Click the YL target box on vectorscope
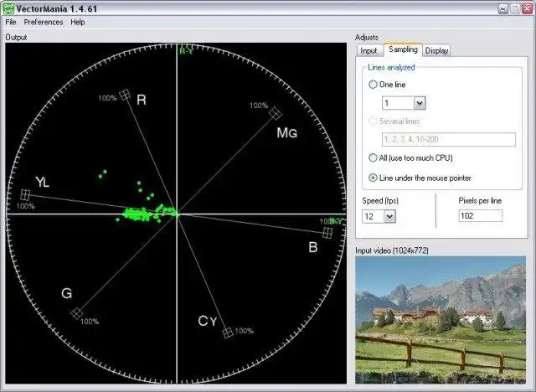 25,195
